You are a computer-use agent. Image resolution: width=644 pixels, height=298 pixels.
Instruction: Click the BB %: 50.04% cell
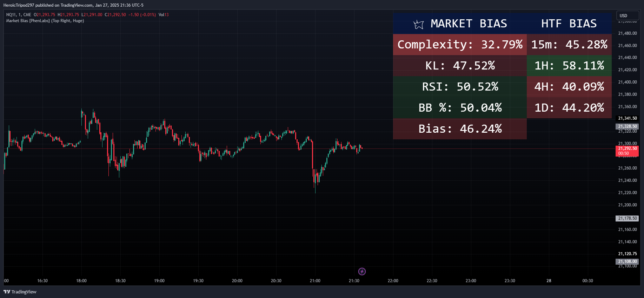pos(460,108)
